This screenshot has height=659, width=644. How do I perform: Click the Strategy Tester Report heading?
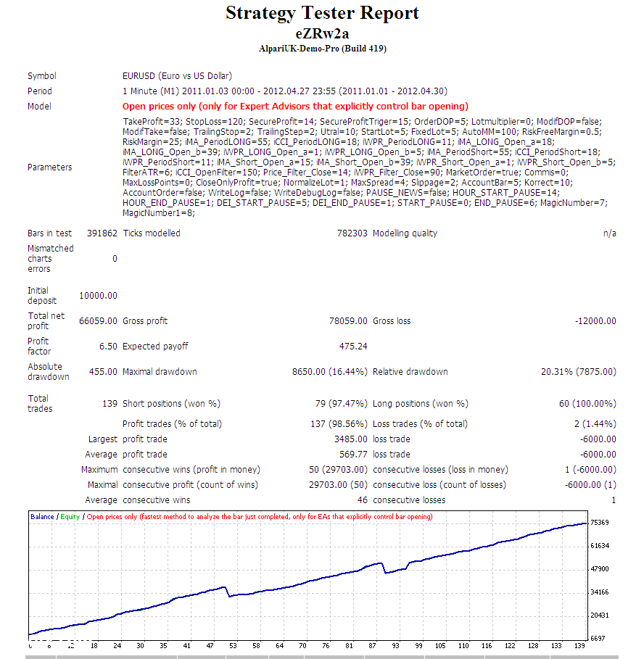click(x=322, y=13)
